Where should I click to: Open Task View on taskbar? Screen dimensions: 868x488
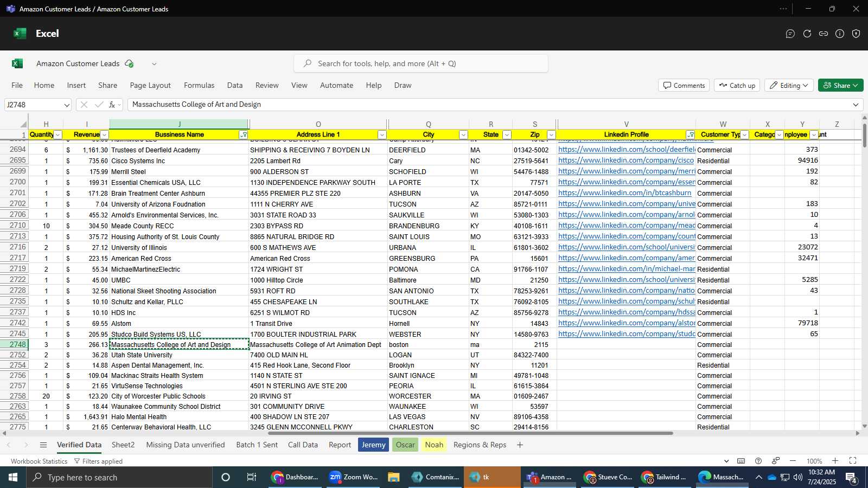point(252,477)
